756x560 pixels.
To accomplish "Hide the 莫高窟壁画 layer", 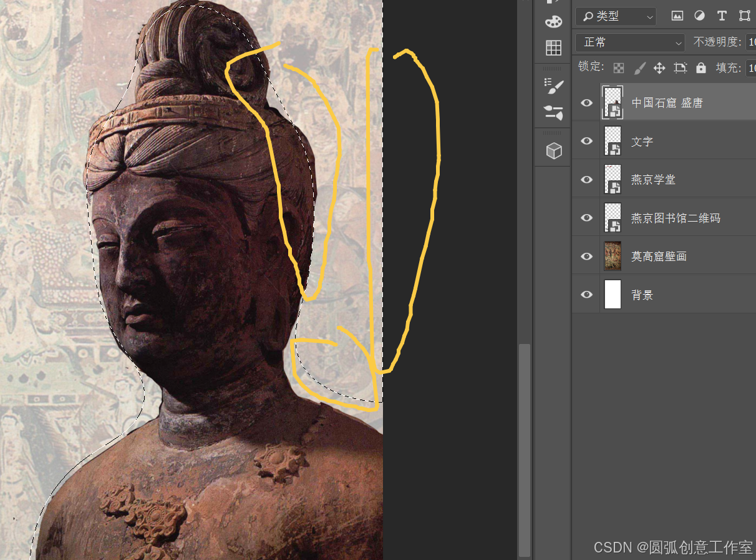I will [x=586, y=256].
